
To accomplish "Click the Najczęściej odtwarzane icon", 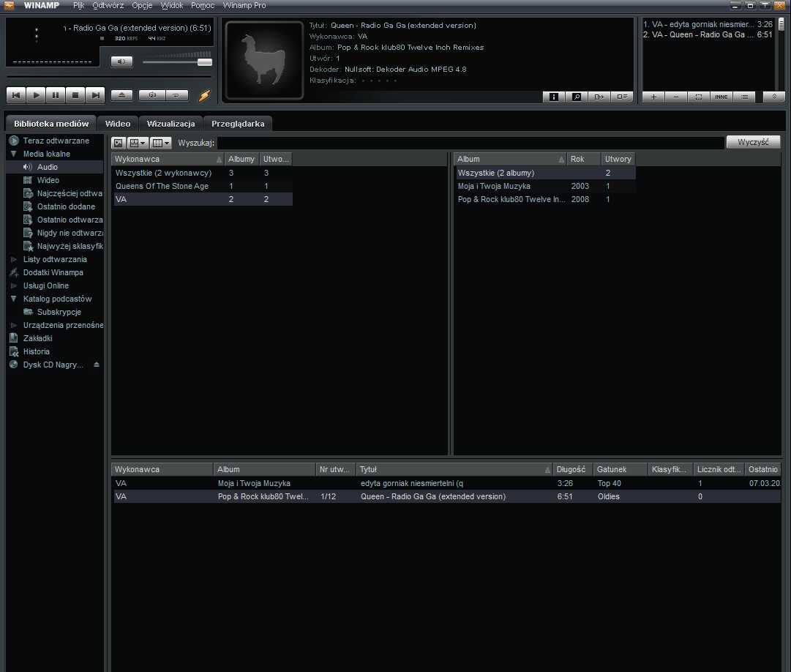I will [29, 193].
